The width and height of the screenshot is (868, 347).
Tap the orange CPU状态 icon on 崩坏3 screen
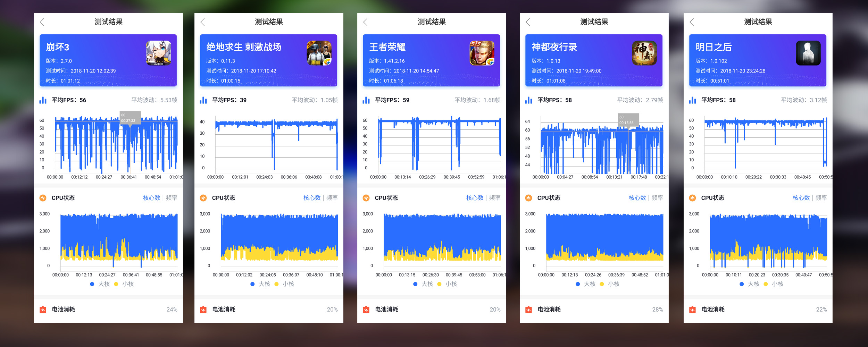pyautogui.click(x=42, y=198)
